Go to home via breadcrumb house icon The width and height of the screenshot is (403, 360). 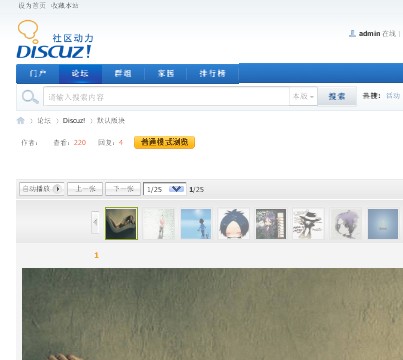pos(21,121)
